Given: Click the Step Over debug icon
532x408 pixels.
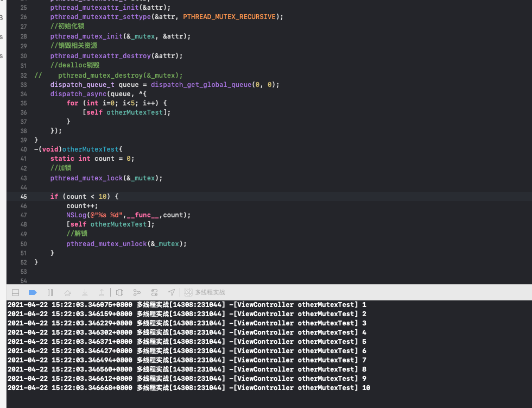Looking at the screenshot, I should coord(67,293).
